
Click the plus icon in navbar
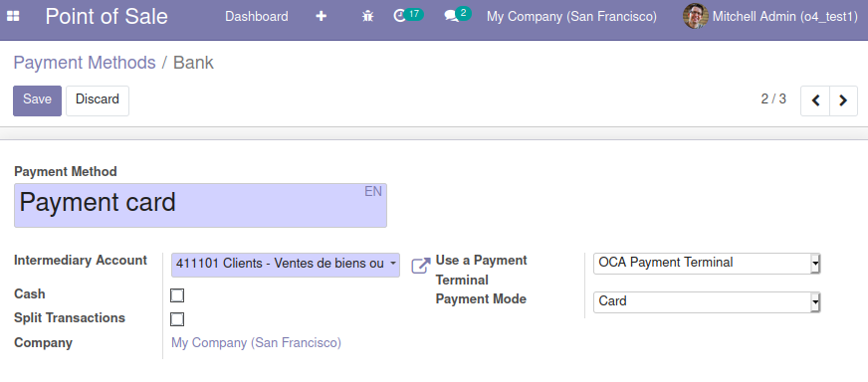coord(322,17)
